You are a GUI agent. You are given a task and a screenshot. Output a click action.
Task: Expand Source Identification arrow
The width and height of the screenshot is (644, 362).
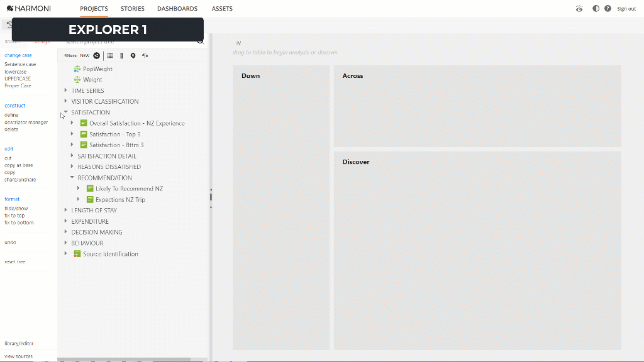[x=65, y=254]
